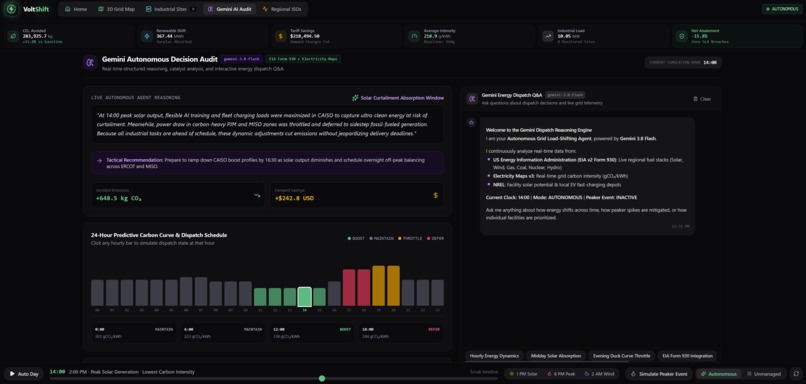
Task: Select Autonomous mode in bottom bar
Action: tap(718, 374)
